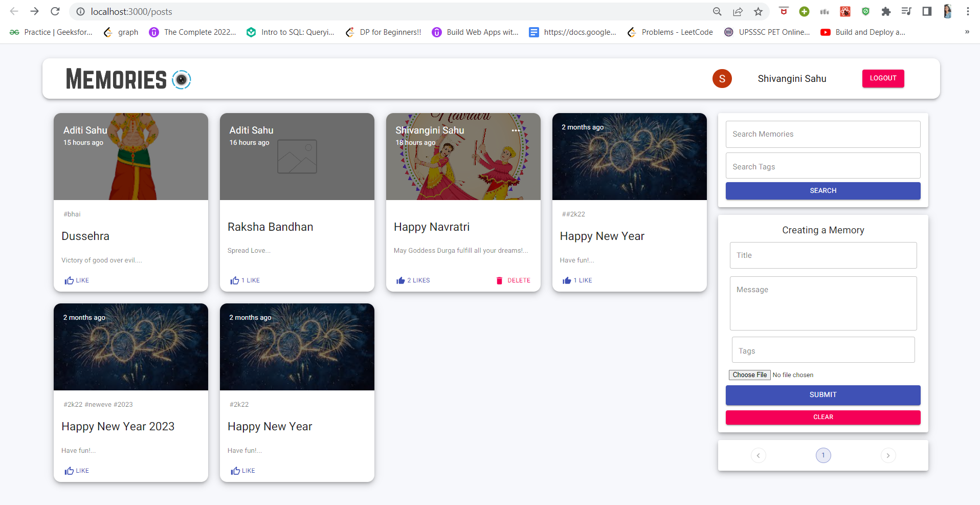Click the Search button
980x505 pixels.
(823, 191)
